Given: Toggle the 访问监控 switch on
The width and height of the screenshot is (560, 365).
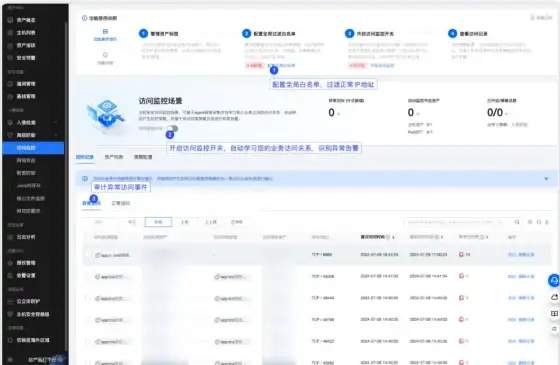Looking at the screenshot, I should (x=172, y=128).
